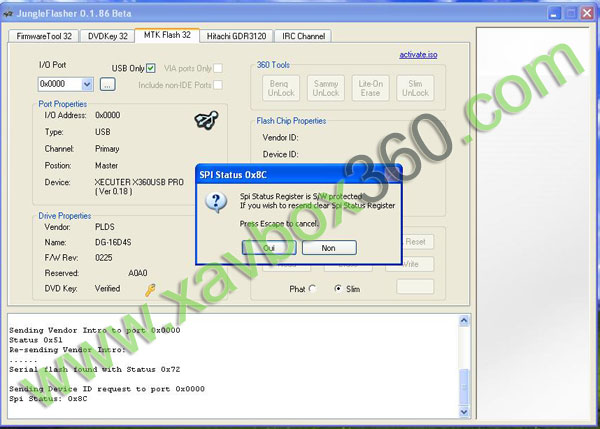600x429 pixels.
Task: Click the USB connection icon in Port Properties
Action: pyautogui.click(x=207, y=120)
